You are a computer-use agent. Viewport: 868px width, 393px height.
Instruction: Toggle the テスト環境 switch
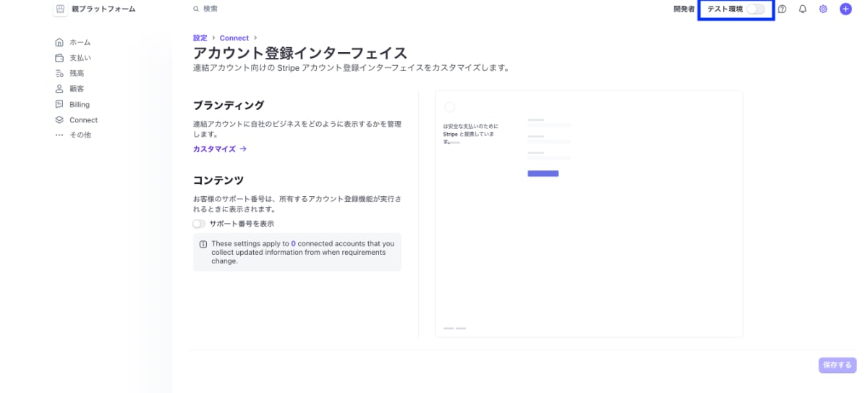755,9
